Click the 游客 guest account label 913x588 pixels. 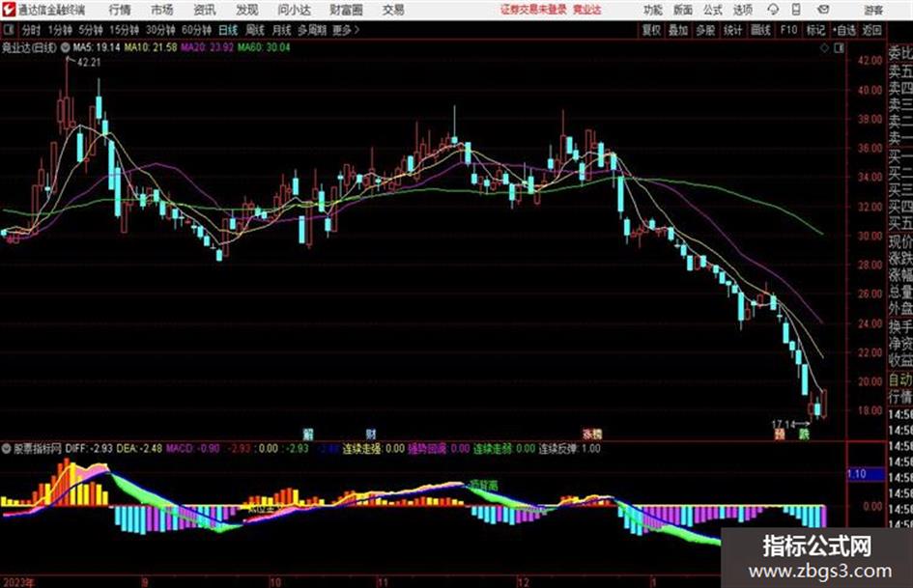click(873, 10)
